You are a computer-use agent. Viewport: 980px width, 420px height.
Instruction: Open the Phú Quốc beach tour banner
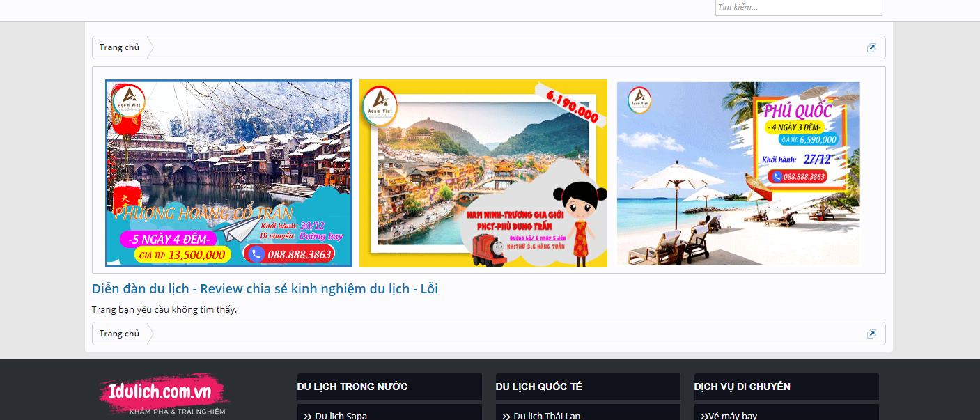tap(738, 173)
